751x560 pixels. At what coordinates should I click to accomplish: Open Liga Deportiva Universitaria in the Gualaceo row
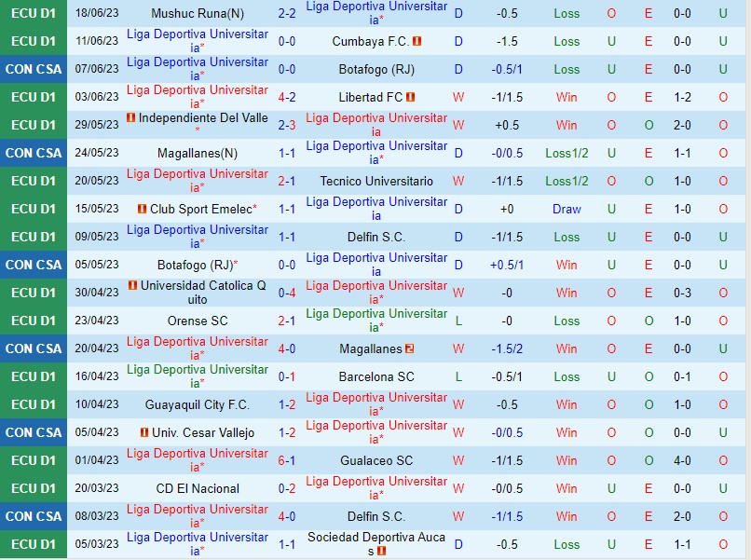point(198,460)
